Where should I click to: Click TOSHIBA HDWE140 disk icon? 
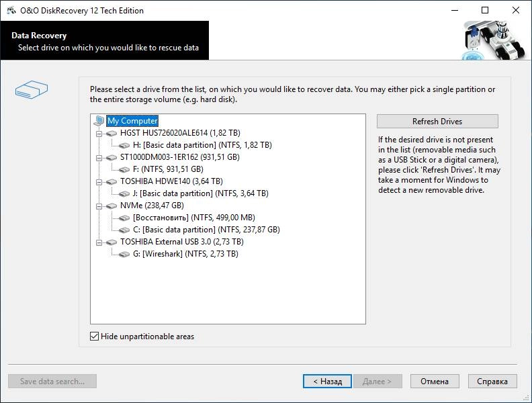click(112, 181)
